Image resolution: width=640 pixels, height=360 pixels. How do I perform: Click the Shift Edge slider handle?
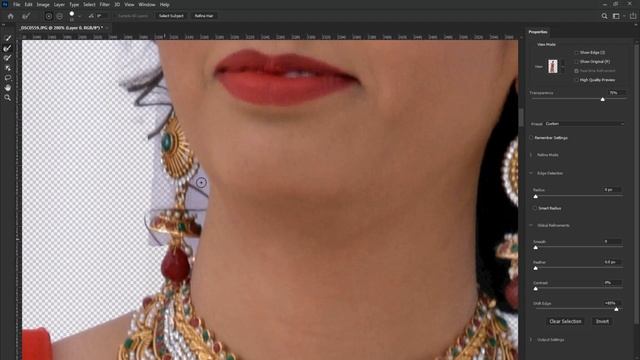616,309
